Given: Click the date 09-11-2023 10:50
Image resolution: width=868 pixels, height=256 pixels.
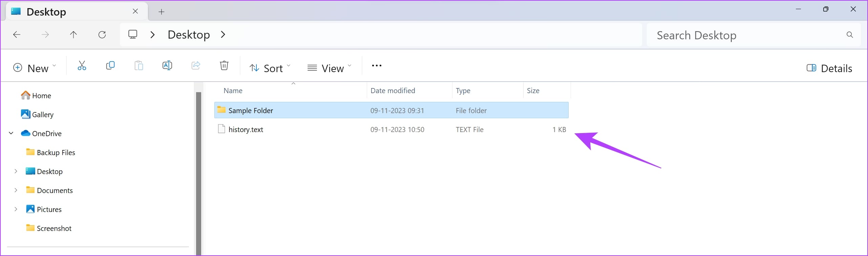Looking at the screenshot, I should 397,129.
